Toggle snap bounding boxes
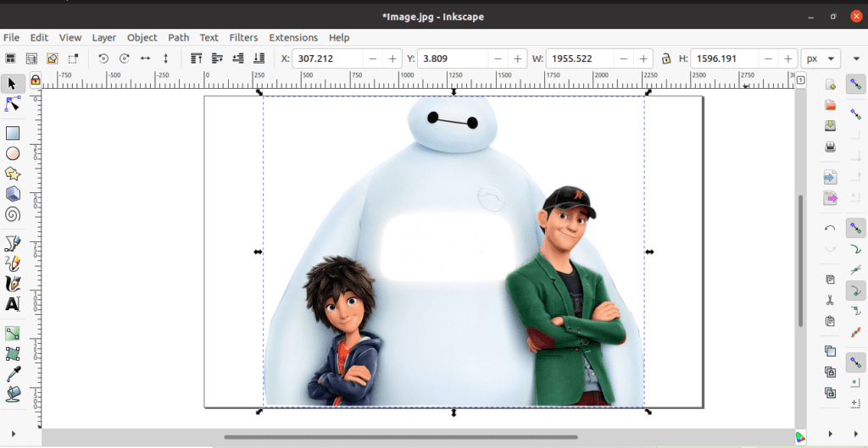This screenshot has height=448, width=868. point(856,114)
